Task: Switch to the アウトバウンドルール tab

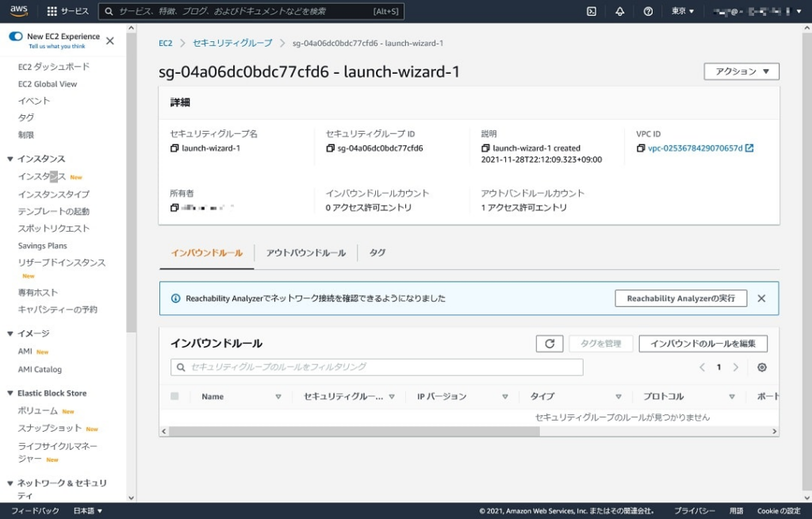Action: pyautogui.click(x=306, y=252)
